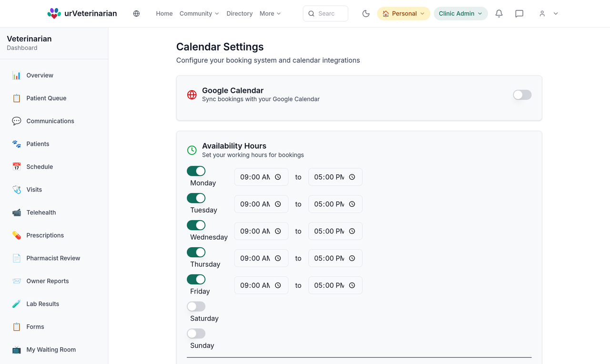Click the search input field

(x=325, y=13)
